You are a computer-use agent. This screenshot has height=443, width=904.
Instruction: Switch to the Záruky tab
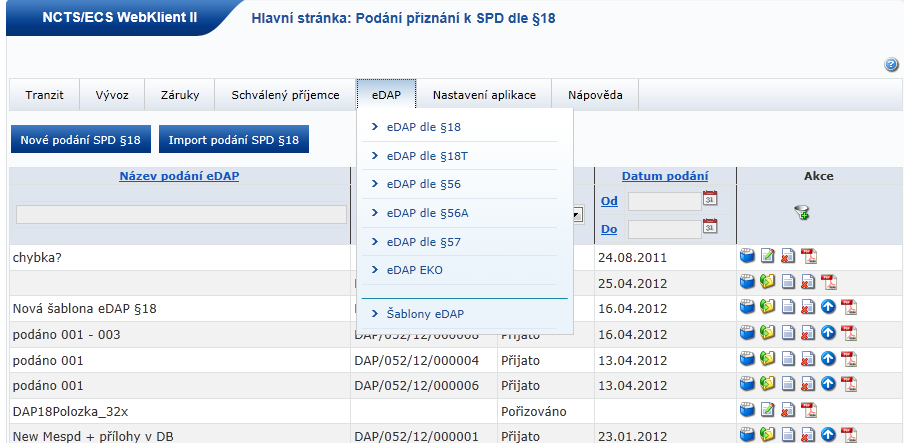(x=180, y=95)
